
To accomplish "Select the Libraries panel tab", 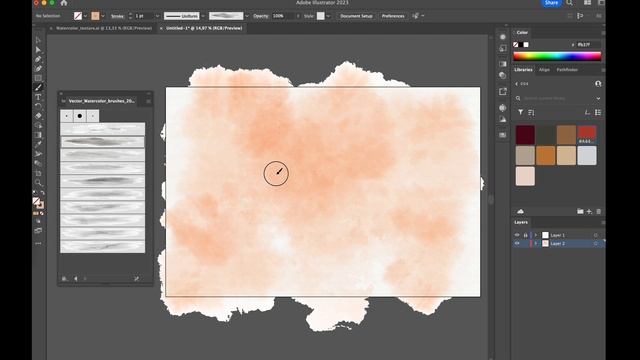I will point(523,70).
